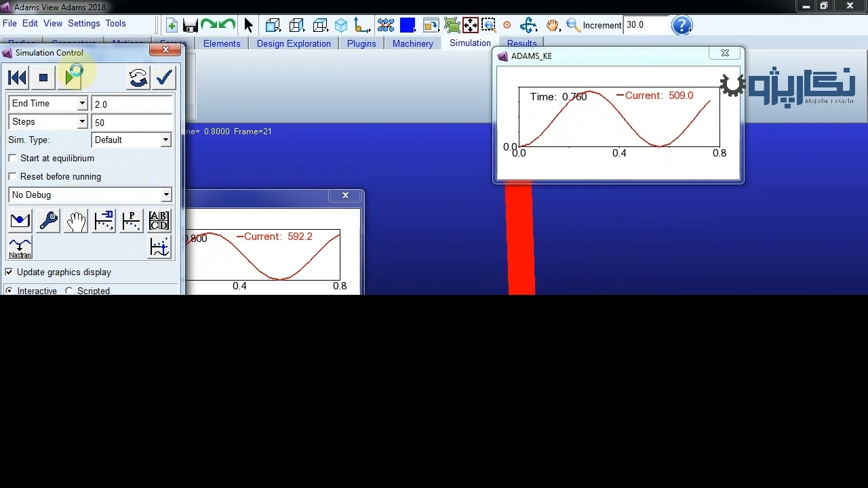The width and height of the screenshot is (868, 488).
Task: Click the fit-to-view arrows icon
Action: click(470, 26)
